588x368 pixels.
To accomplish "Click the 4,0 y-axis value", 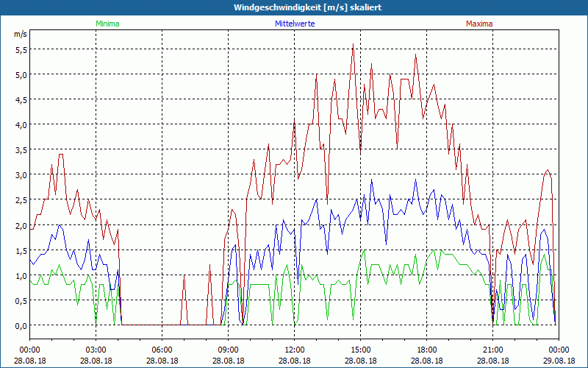I will 21,124.
